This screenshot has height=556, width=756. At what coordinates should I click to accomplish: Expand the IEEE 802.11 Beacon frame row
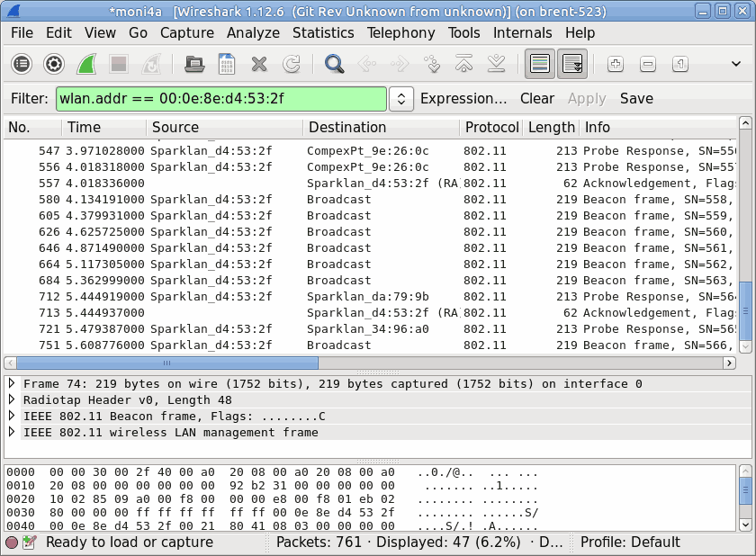point(12,416)
